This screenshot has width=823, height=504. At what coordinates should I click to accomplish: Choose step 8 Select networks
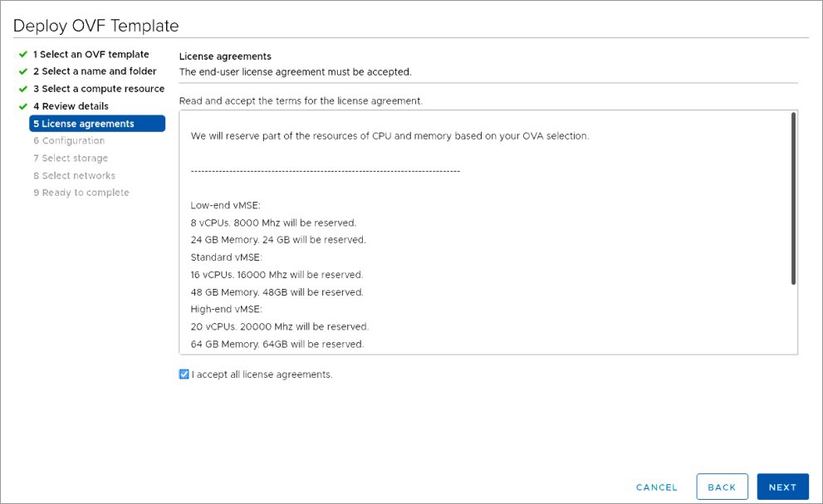75,175
